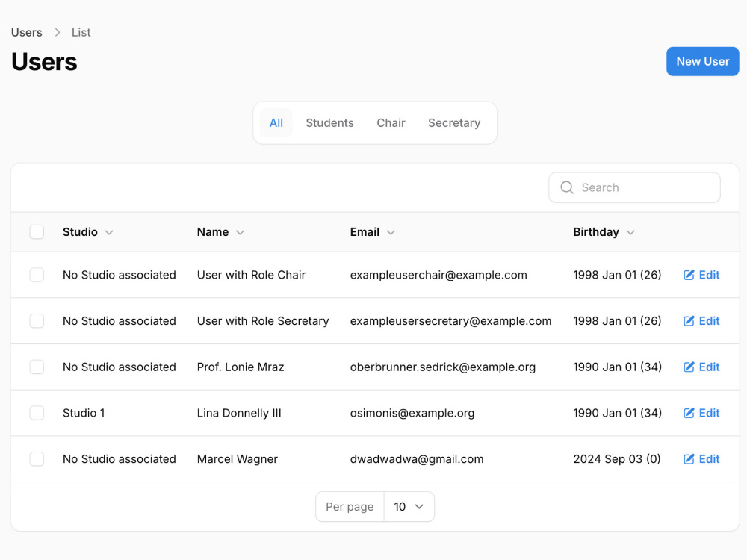Go to Users breadcrumb link

[x=27, y=32]
